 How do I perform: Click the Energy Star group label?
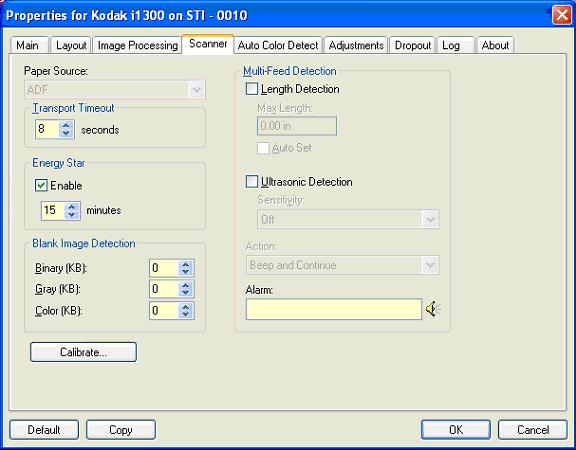(x=58, y=163)
